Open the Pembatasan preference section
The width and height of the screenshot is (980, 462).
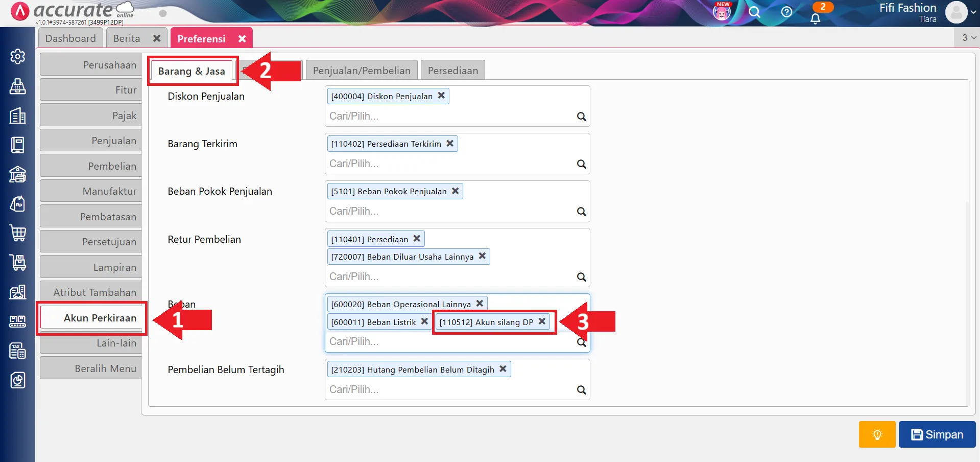91,217
